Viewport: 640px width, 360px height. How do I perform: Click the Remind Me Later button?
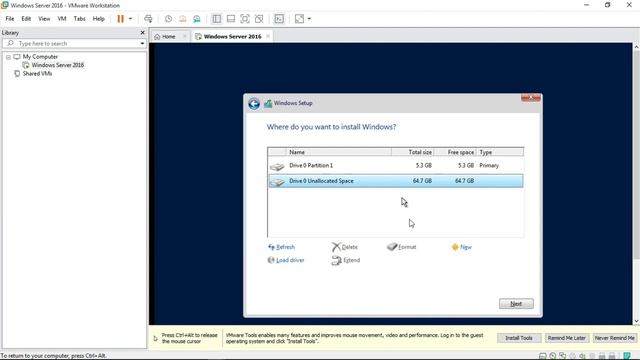click(x=567, y=338)
